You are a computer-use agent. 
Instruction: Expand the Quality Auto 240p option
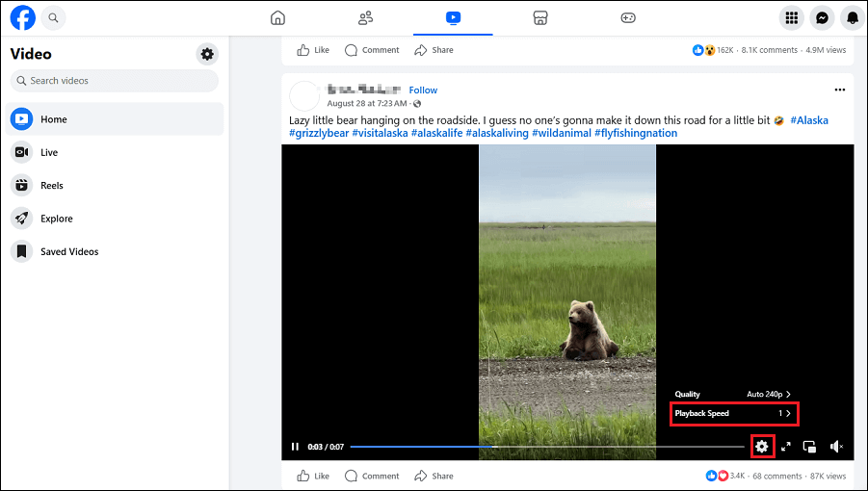coord(733,394)
